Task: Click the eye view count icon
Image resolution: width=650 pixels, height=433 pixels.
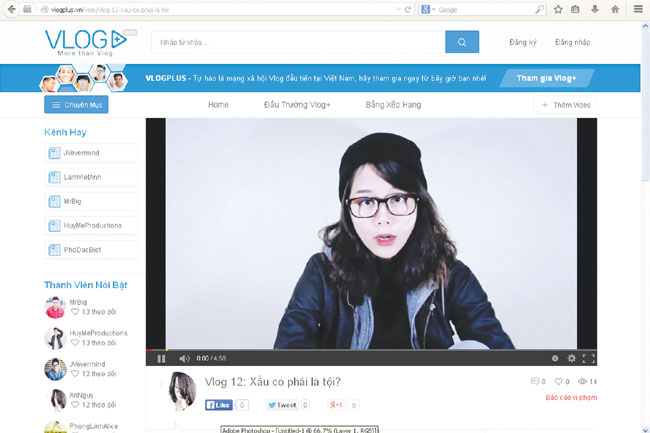Action: pos(582,381)
